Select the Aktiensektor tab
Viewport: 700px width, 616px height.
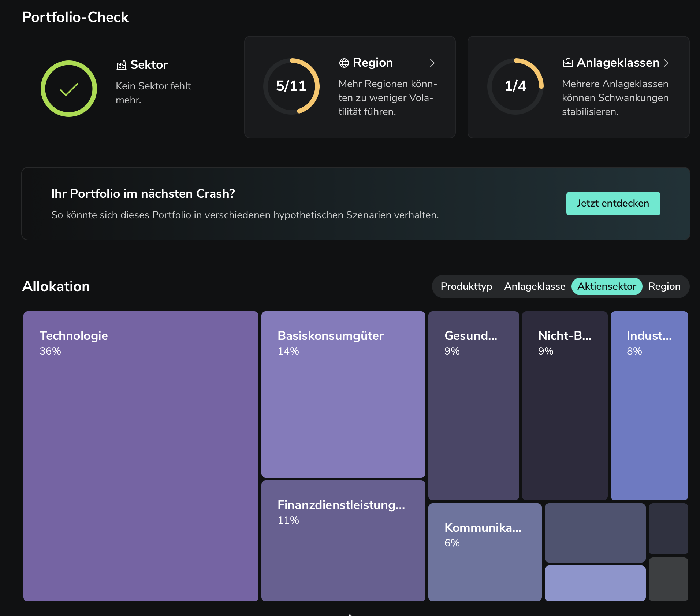[607, 286]
